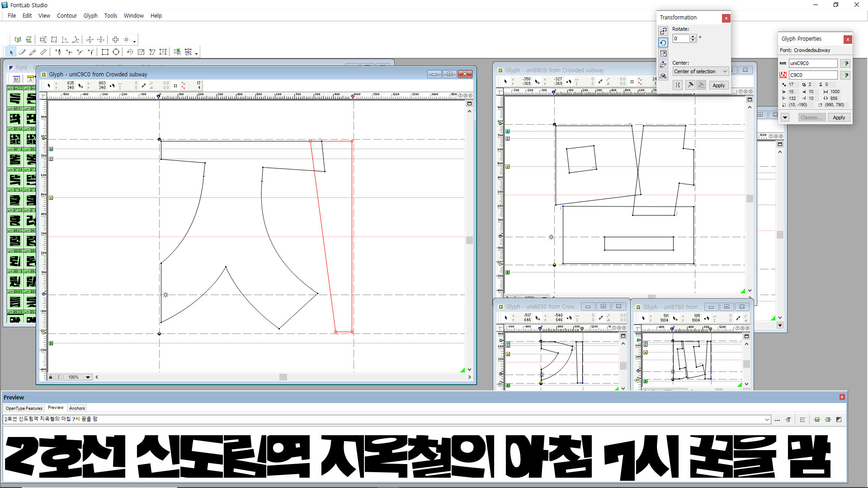The width and height of the screenshot is (868, 488).
Task: Choose the Rectangle drawing tool
Action: click(105, 52)
